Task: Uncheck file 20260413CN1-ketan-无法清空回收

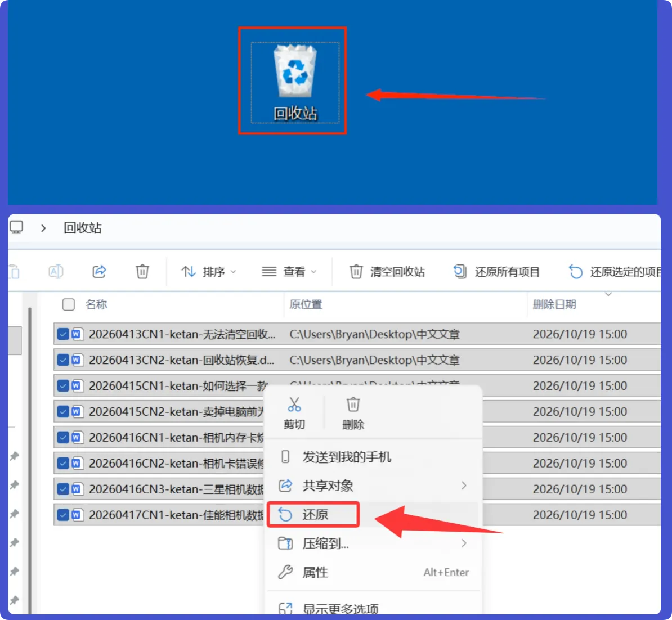Action: click(63, 334)
